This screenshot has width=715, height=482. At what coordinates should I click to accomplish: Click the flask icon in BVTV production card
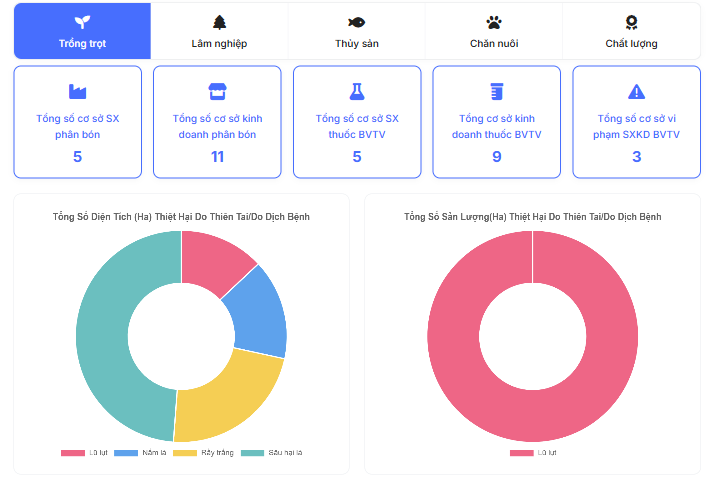[357, 92]
